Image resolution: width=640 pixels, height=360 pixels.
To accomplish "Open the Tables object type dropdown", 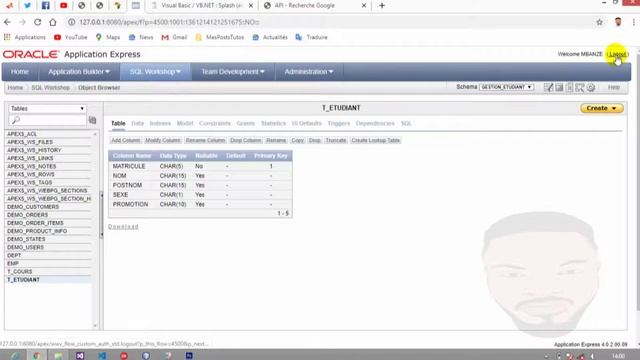I will coord(47,109).
